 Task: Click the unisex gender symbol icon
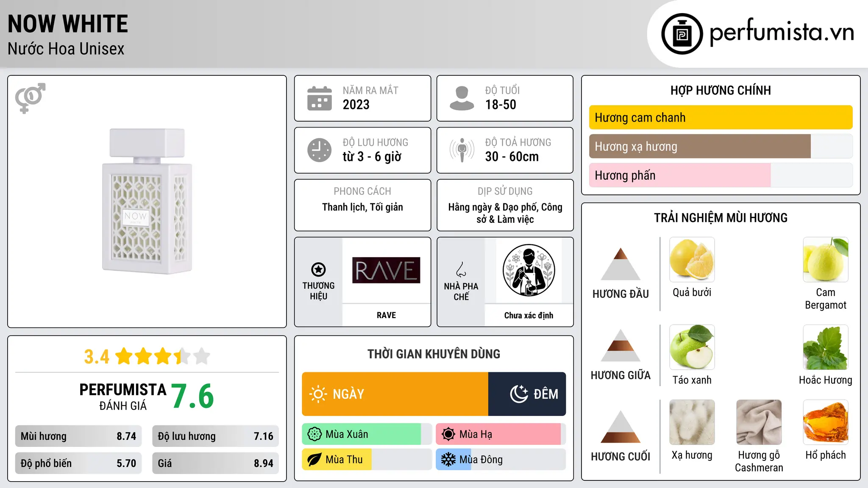click(30, 98)
